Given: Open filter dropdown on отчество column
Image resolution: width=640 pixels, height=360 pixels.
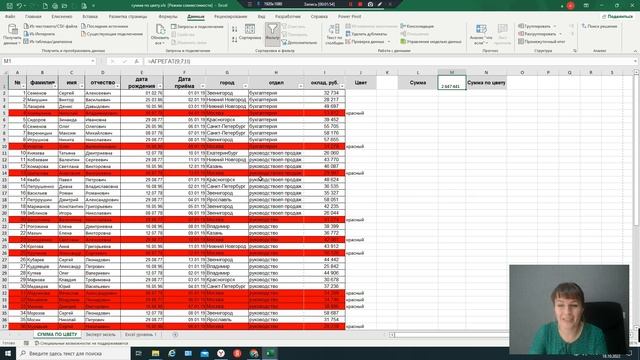Looking at the screenshot, I should (118, 86).
